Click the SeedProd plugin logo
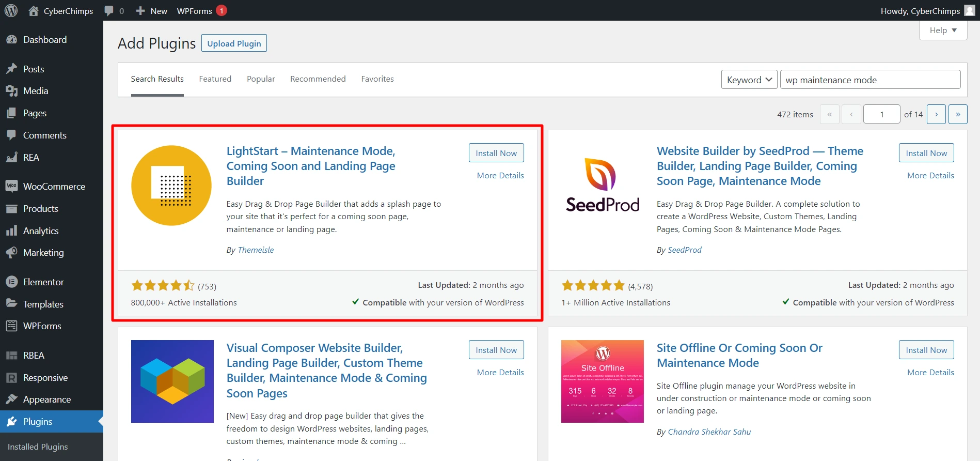980x461 pixels. pos(603,186)
